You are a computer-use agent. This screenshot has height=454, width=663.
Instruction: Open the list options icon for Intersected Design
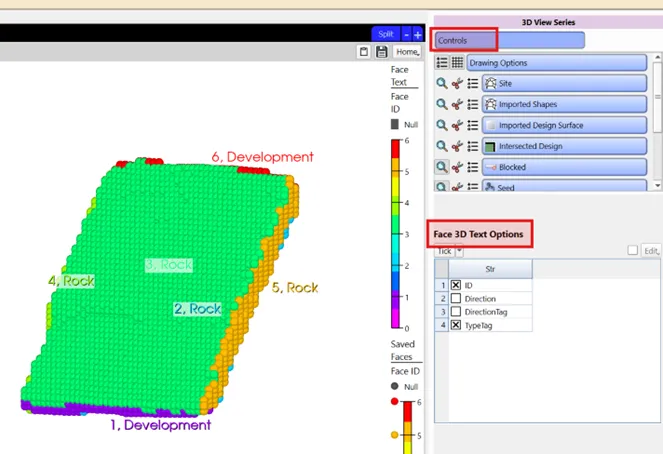click(473, 146)
